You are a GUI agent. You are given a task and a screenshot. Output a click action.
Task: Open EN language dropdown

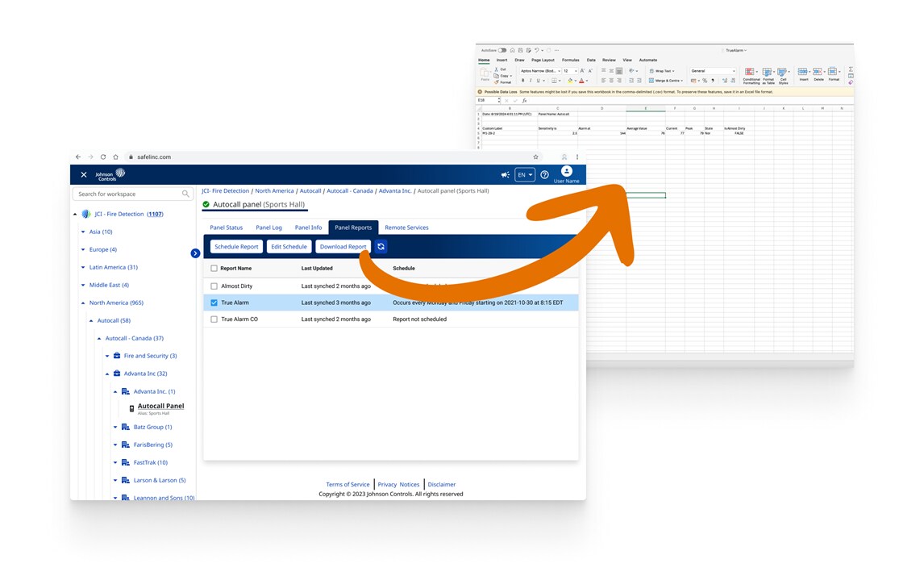tap(524, 174)
